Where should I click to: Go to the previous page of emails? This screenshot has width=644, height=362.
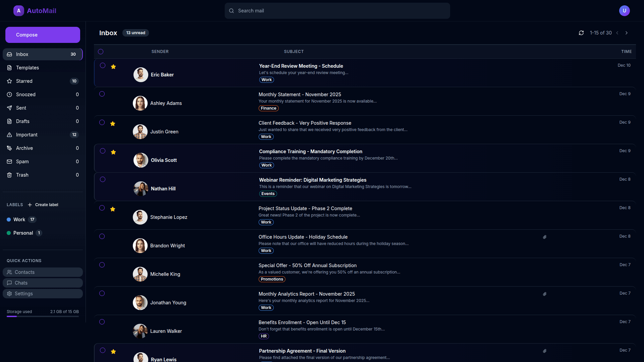click(x=617, y=33)
